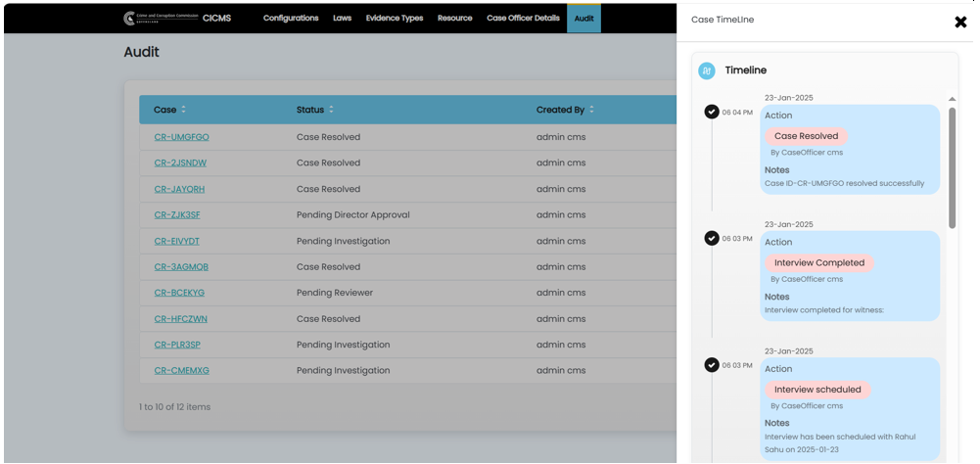980x464 pixels.
Task: Sort table by Created By column
Action: coord(591,110)
